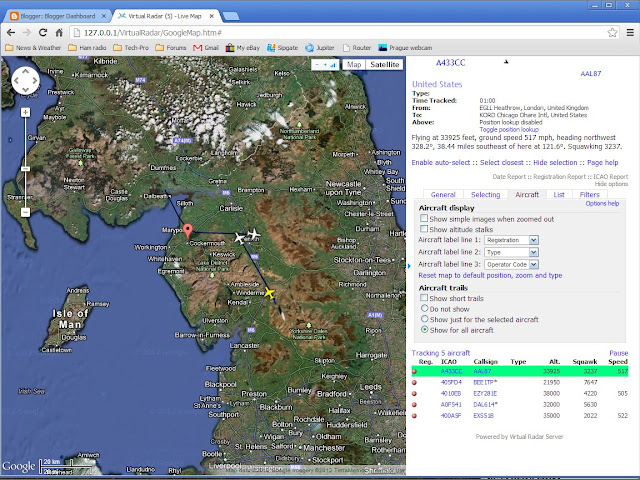The height and width of the screenshot is (480, 640).
Task: Open the Tech-Pro bookmark folder
Action: [131, 48]
